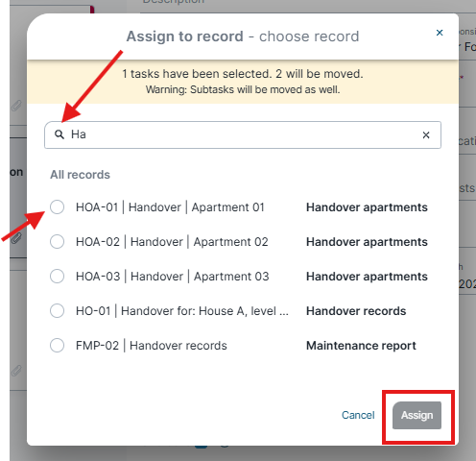
Task: Close the Assign to record dialog
Action: (440, 33)
